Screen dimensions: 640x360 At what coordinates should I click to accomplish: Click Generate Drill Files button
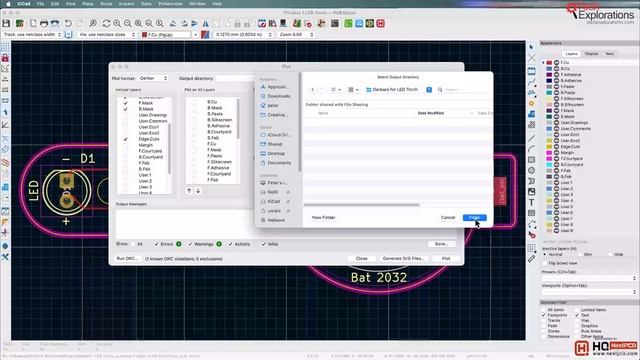(403, 259)
